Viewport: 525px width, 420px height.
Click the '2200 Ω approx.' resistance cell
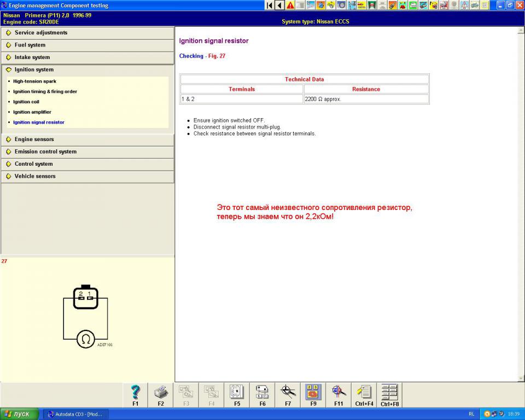tap(366, 99)
